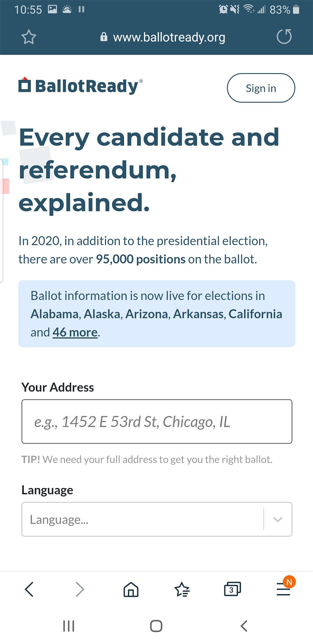Tap the Your Address input field
The width and height of the screenshot is (313, 644).
156,422
